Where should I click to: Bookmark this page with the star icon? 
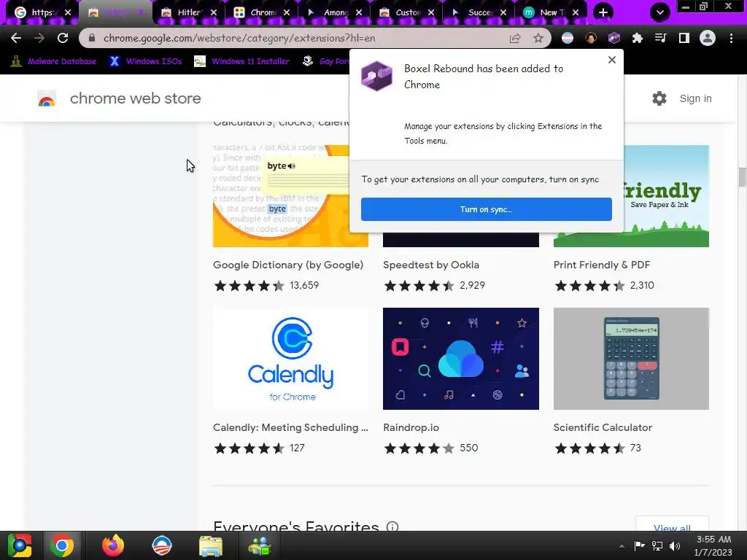538,38
